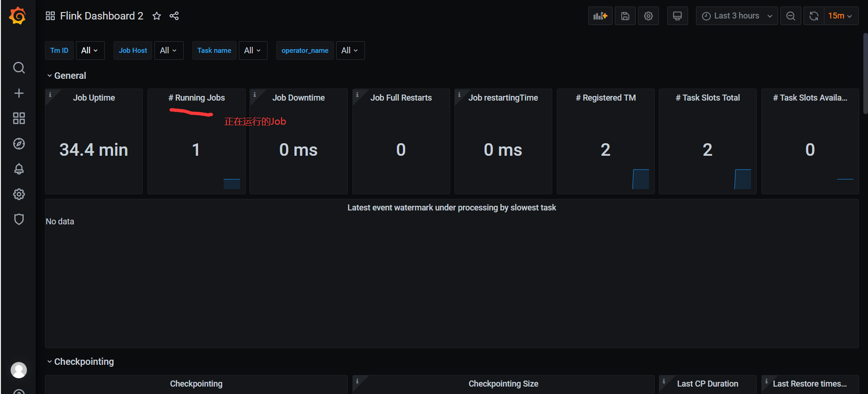Show info tooltip on Job restartingTime panel

[460, 95]
